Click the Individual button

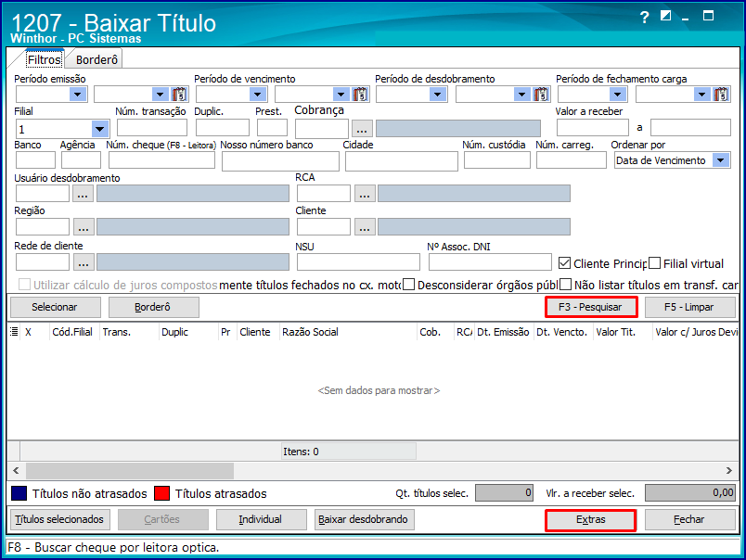(261, 519)
